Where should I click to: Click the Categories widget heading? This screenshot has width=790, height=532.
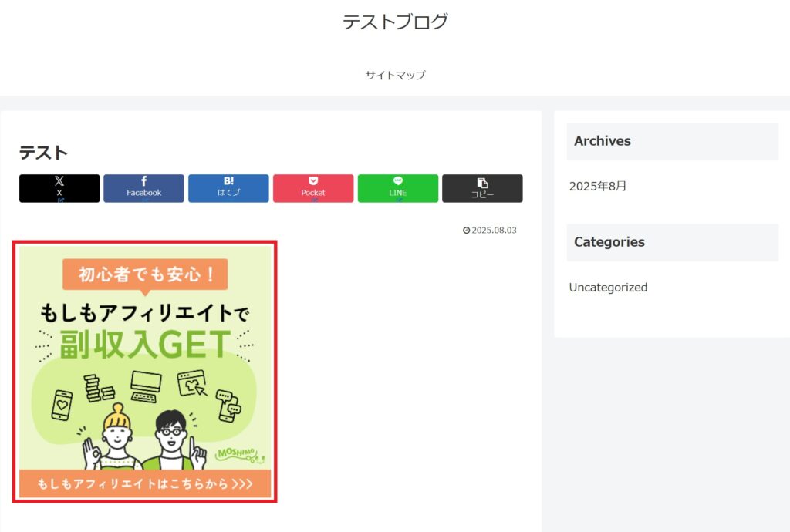point(673,242)
